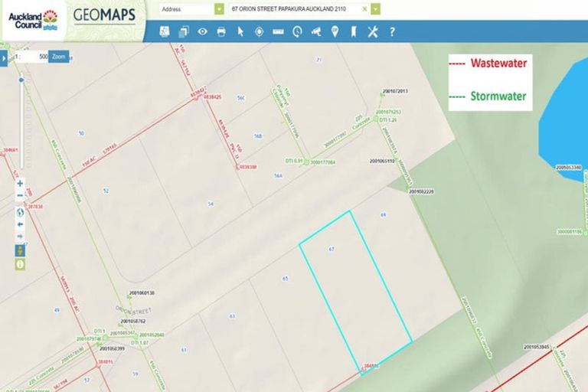Click the Zoom button beside scale
Image resolution: width=588 pixels, height=392 pixels.
tap(59, 57)
